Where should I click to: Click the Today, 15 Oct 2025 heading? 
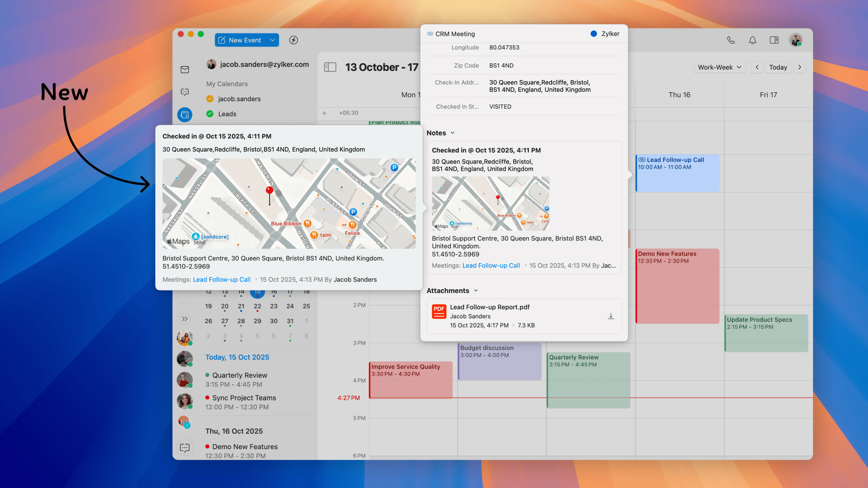(237, 357)
